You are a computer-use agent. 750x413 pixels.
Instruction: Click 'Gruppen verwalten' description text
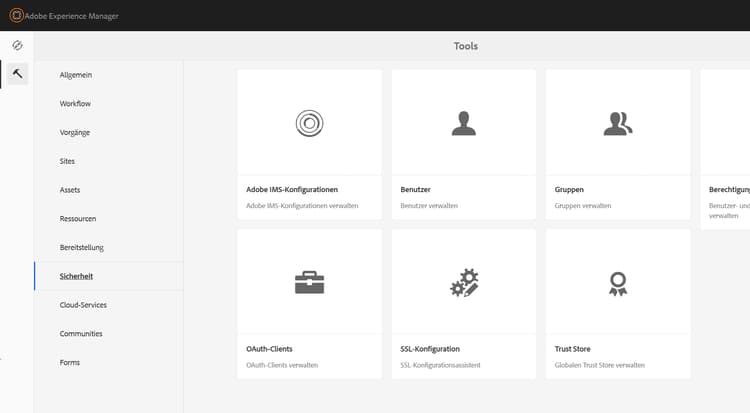coord(583,206)
